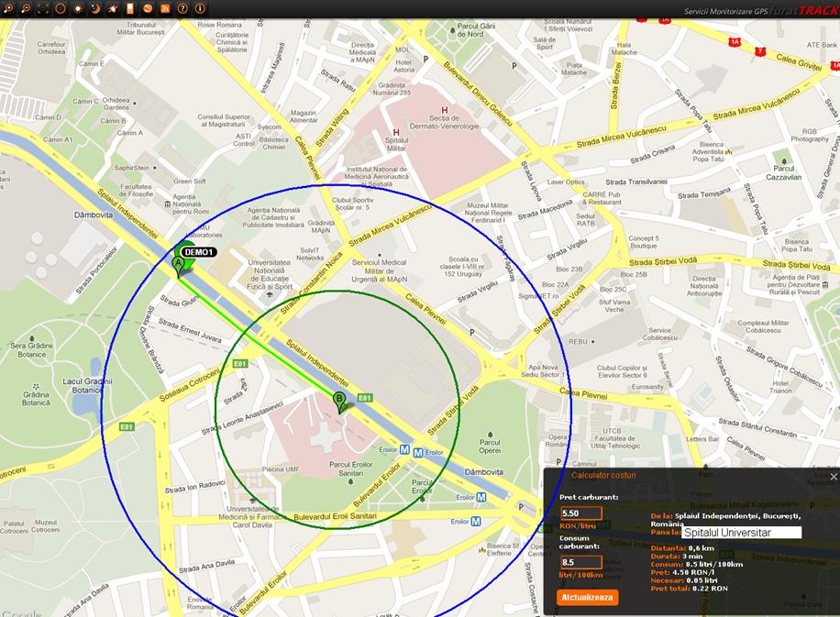Click the Parcul Gării de Nord tree icon

tap(453, 30)
